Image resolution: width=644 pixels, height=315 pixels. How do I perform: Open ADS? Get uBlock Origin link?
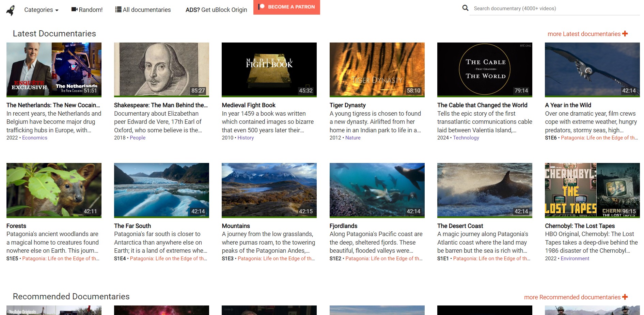coord(216,10)
